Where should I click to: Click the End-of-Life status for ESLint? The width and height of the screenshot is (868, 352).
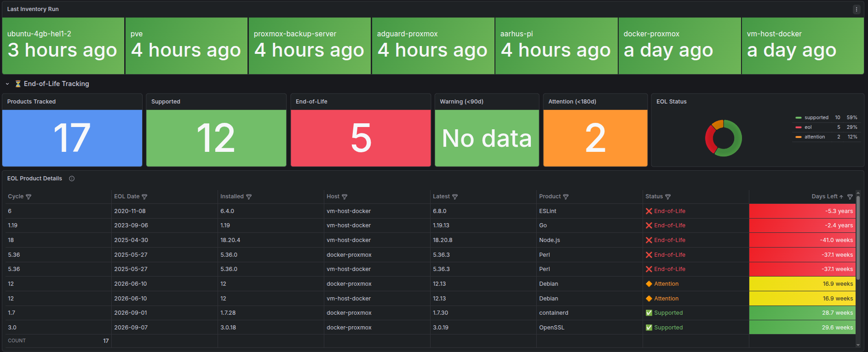(x=666, y=211)
